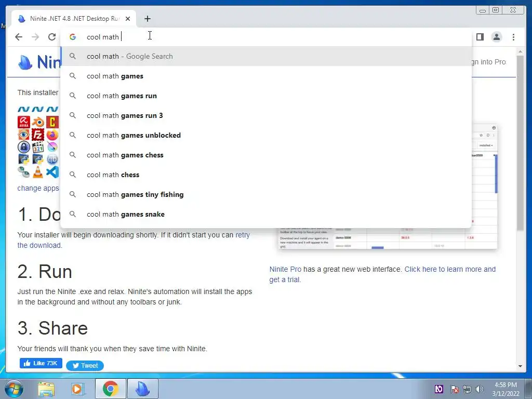Viewport: 532px width, 399px height.
Task: Select "cool math games snake" suggestion
Action: tap(266, 214)
